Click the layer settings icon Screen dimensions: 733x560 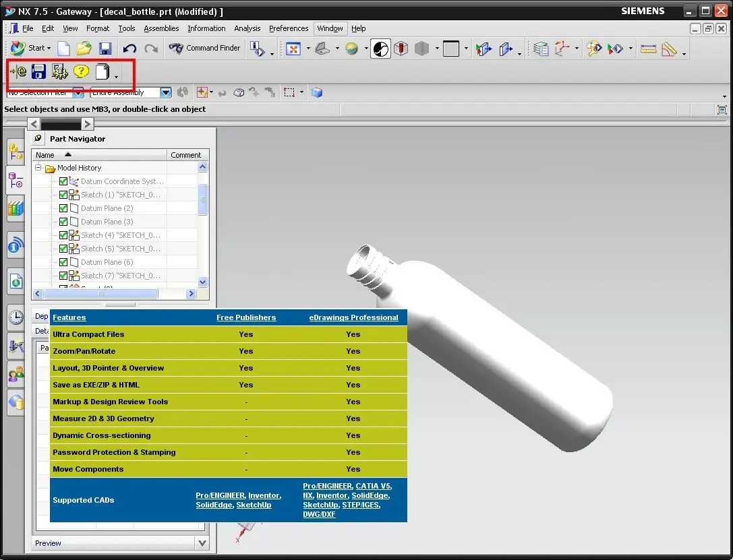[541, 48]
